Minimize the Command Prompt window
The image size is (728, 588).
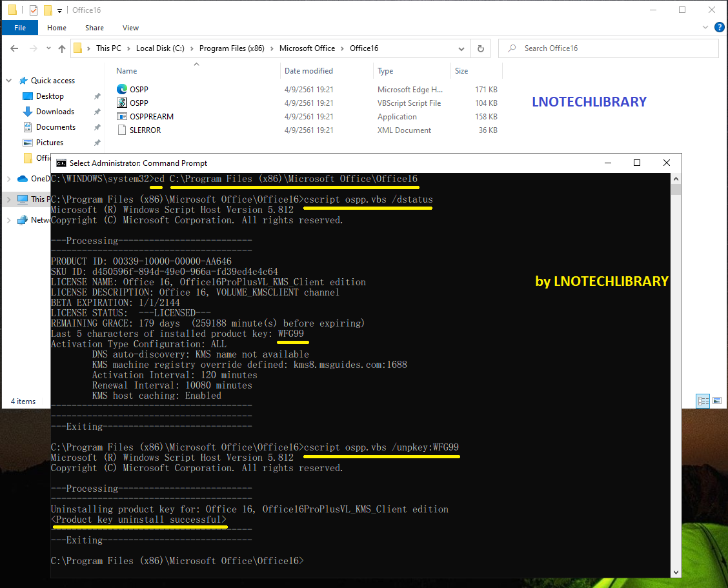pos(608,163)
